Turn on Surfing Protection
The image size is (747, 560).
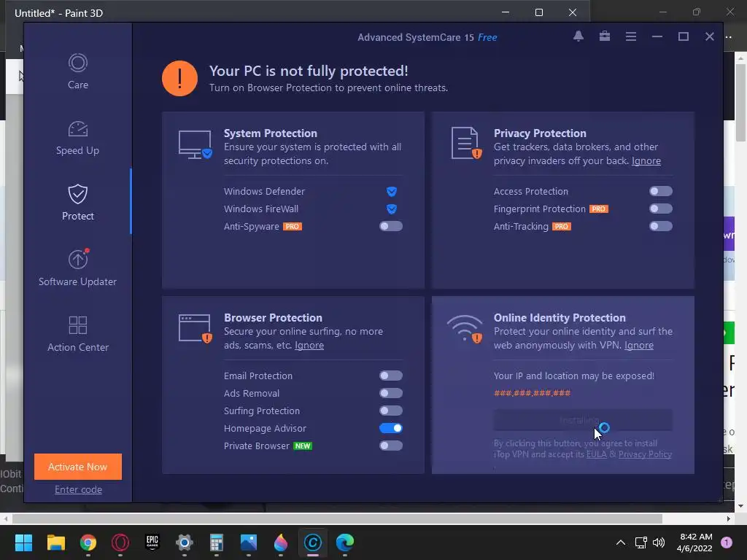(391, 411)
